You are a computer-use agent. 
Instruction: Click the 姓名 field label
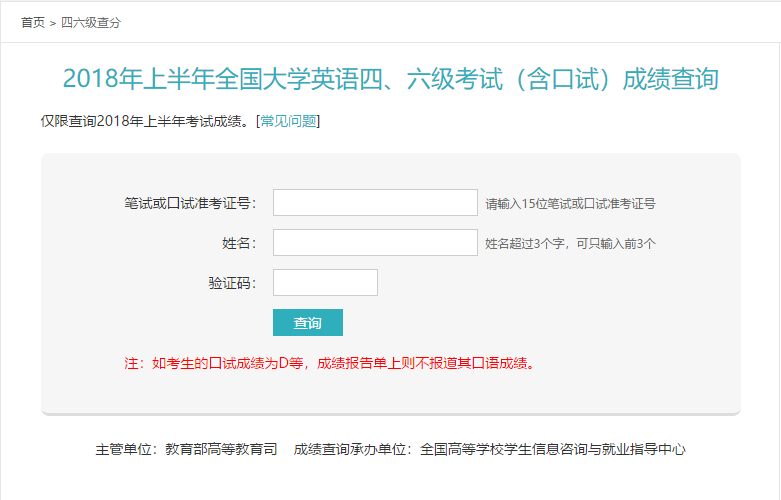[x=238, y=243]
